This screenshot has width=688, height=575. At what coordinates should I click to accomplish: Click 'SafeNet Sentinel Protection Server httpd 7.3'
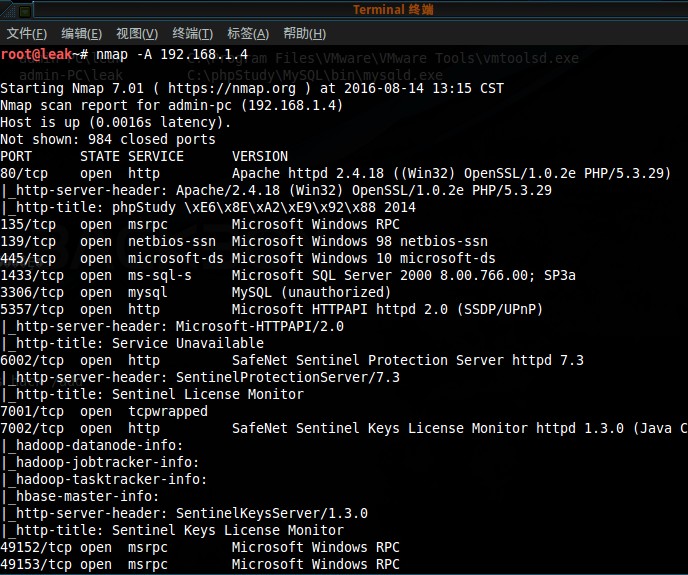point(408,360)
